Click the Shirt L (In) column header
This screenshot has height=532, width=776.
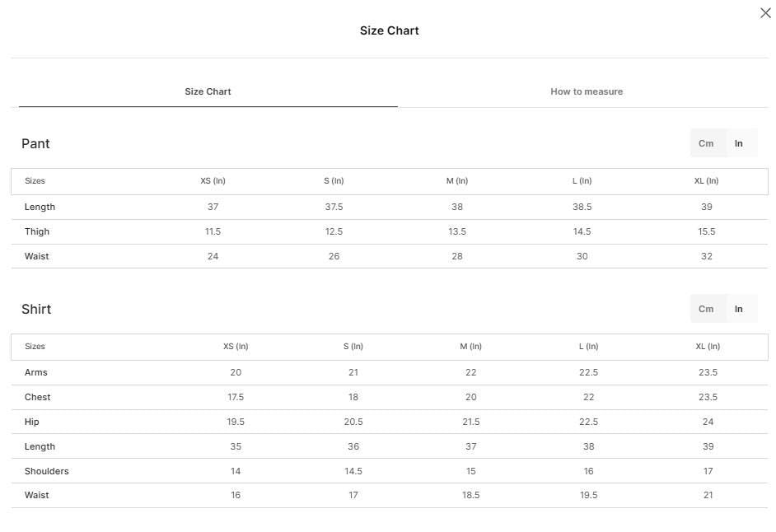coord(588,347)
